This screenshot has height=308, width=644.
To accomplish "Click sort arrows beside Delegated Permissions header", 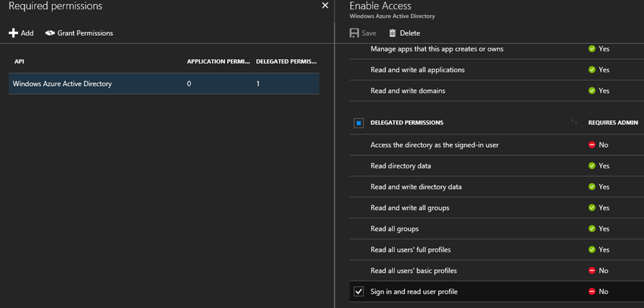I will (x=574, y=123).
